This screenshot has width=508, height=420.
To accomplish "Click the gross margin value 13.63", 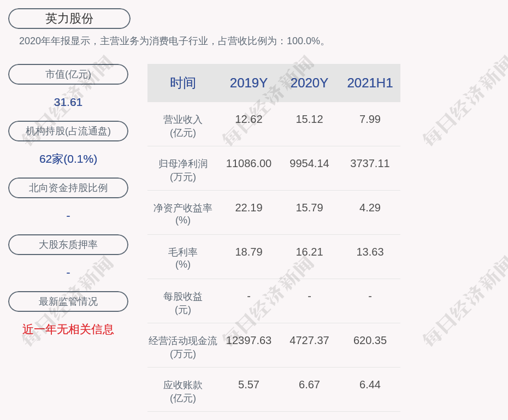I will click(x=370, y=252).
